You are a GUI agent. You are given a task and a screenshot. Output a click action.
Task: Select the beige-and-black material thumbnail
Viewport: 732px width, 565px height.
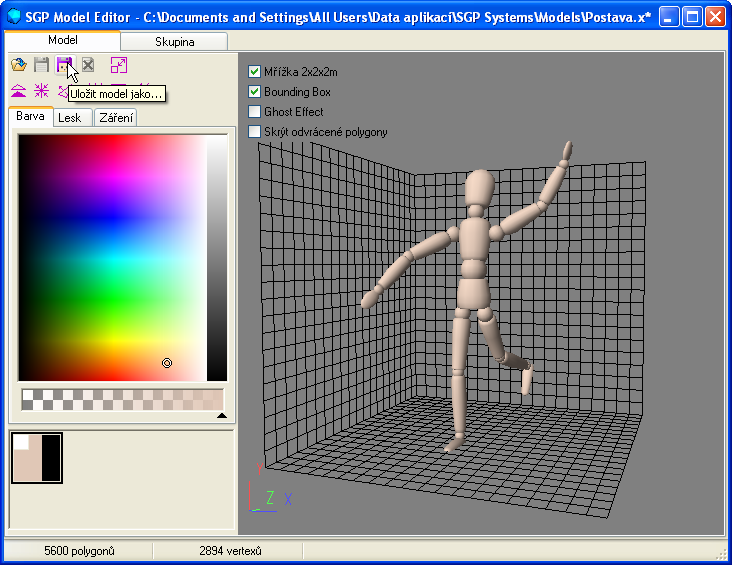(37, 458)
